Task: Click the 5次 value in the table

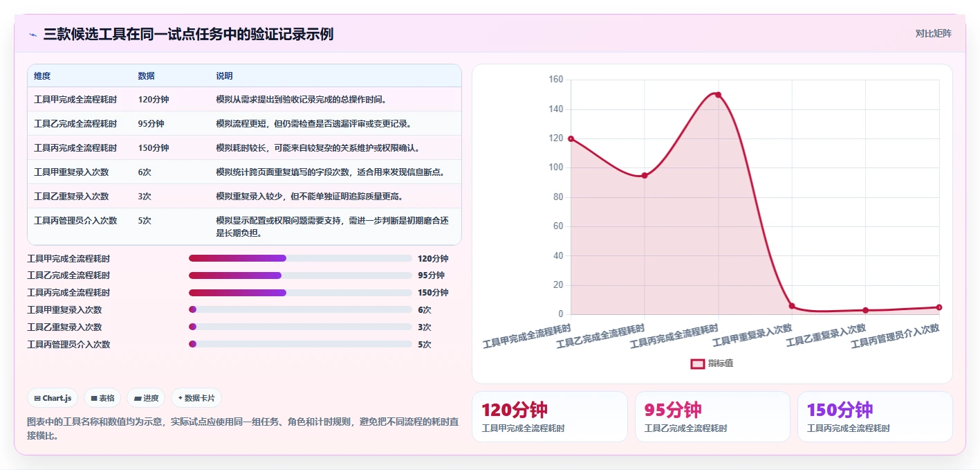Action: tap(145, 221)
